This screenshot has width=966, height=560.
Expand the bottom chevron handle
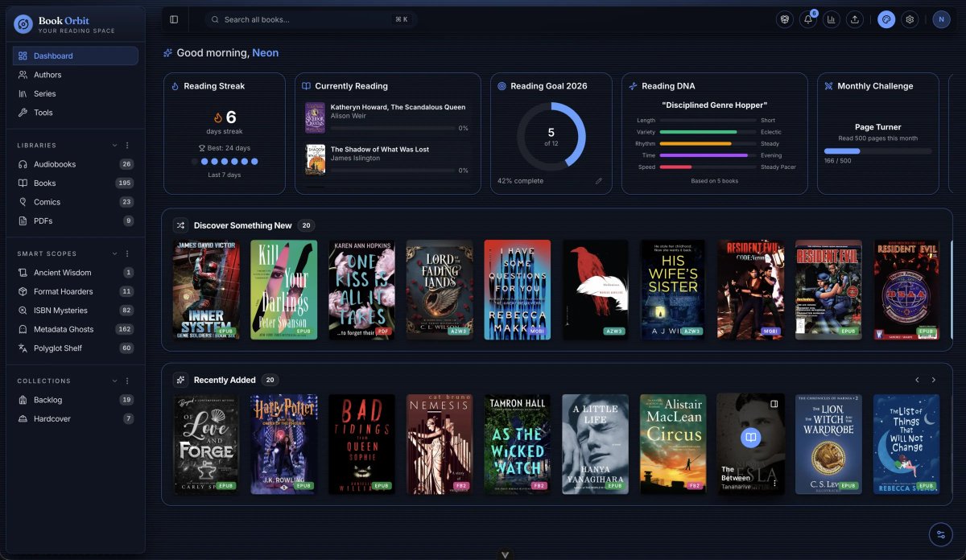(506, 554)
